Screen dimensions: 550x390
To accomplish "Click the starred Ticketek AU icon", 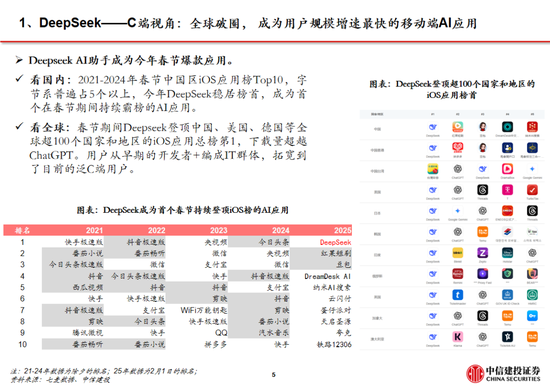I will 508,337.
